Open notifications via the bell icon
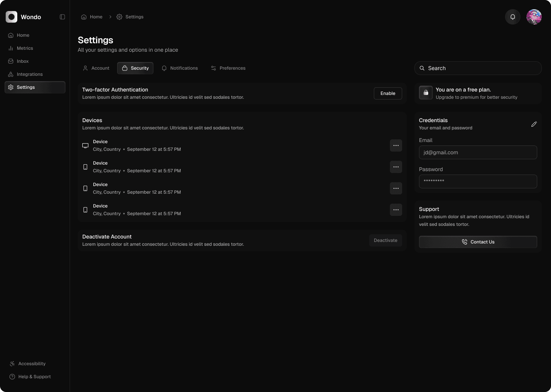This screenshot has height=392, width=551. [513, 17]
